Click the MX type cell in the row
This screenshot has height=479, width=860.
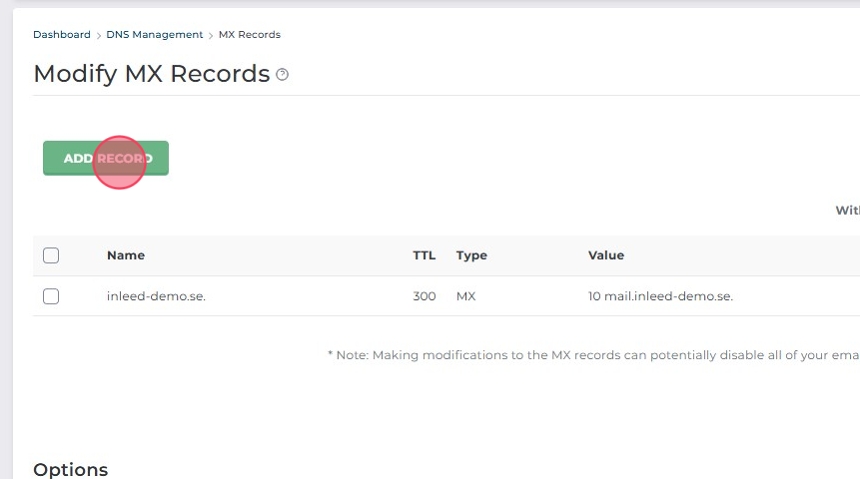pos(466,297)
